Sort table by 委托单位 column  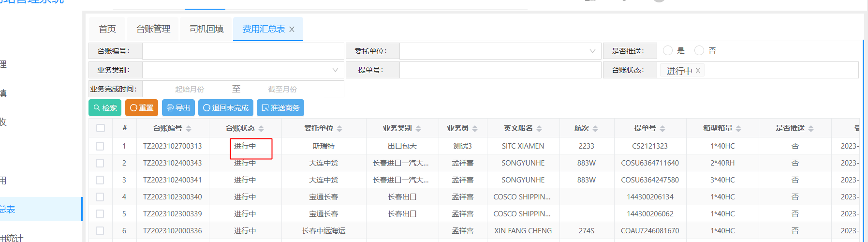[339, 129]
